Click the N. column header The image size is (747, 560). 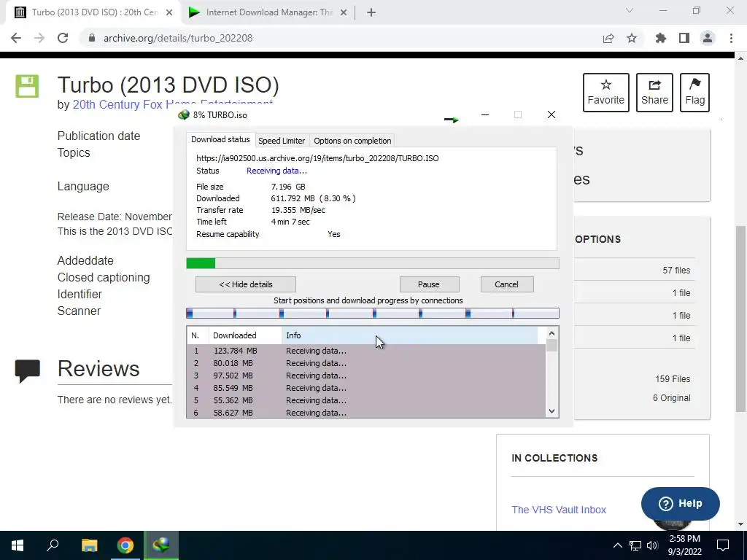coord(198,335)
